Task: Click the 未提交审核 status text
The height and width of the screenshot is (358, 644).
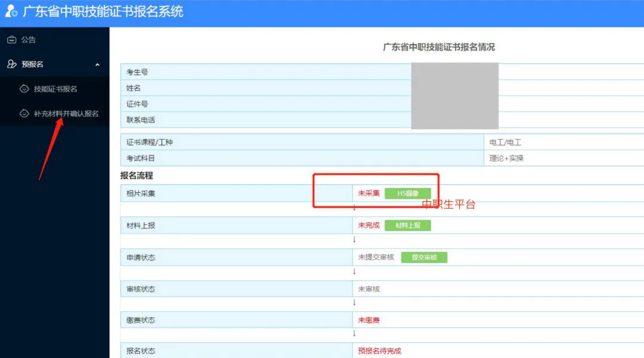Action: coord(376,257)
